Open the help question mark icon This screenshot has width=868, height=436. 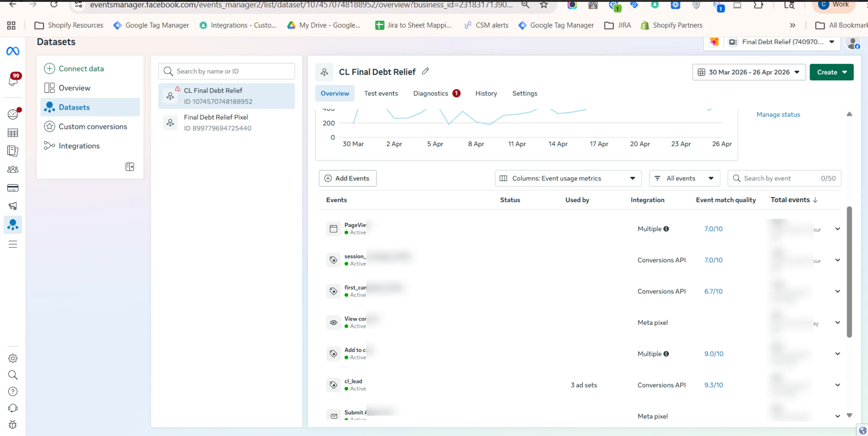(13, 391)
